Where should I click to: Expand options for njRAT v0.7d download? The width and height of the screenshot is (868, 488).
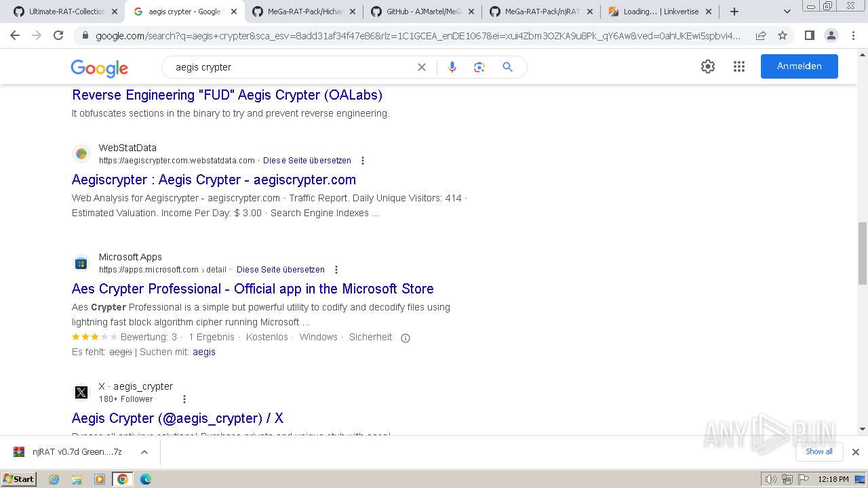tap(144, 452)
